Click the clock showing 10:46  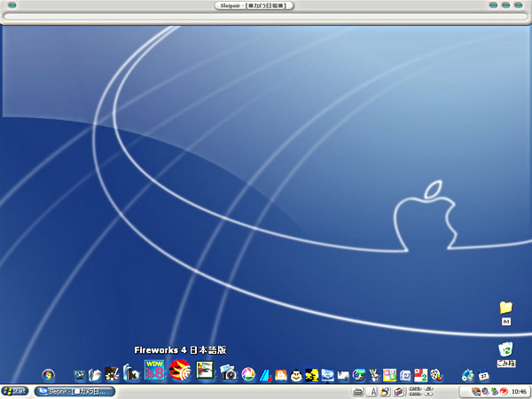pos(519,392)
